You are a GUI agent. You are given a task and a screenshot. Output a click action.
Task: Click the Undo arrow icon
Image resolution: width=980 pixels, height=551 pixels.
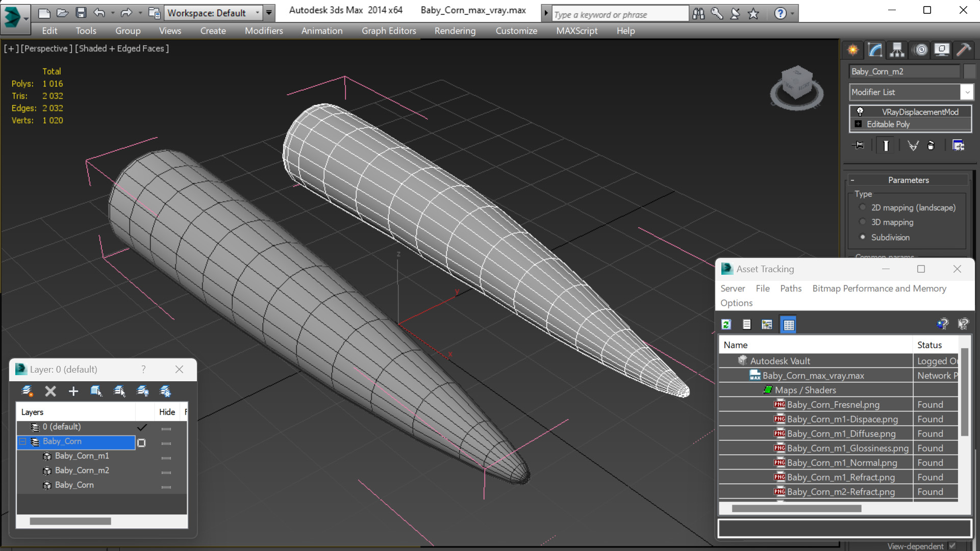[x=99, y=13]
